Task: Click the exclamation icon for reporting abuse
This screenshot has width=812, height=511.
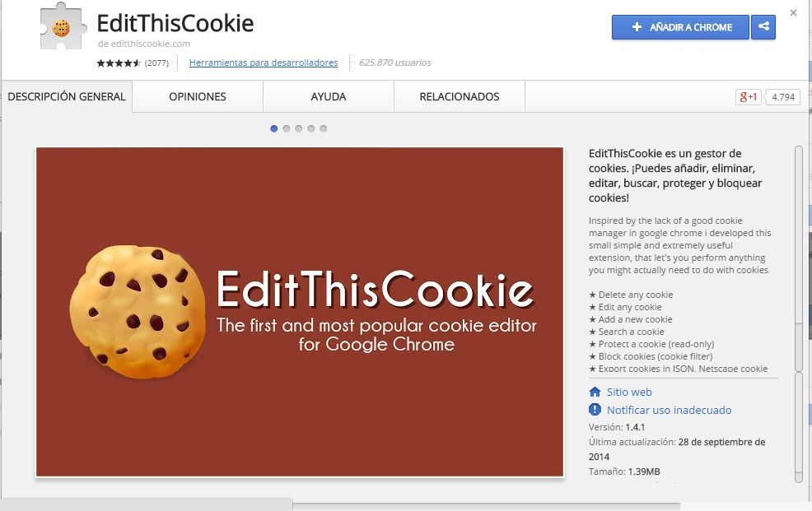Action: (595, 410)
